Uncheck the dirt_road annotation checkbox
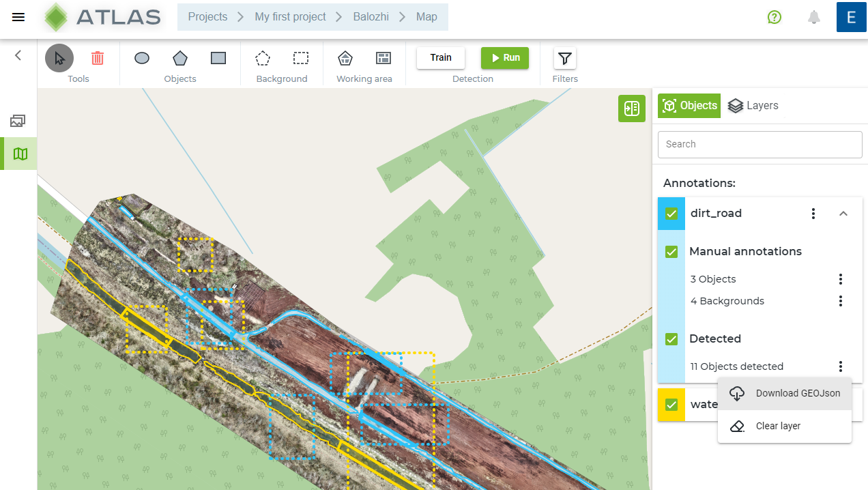The height and width of the screenshot is (490, 868). click(671, 214)
